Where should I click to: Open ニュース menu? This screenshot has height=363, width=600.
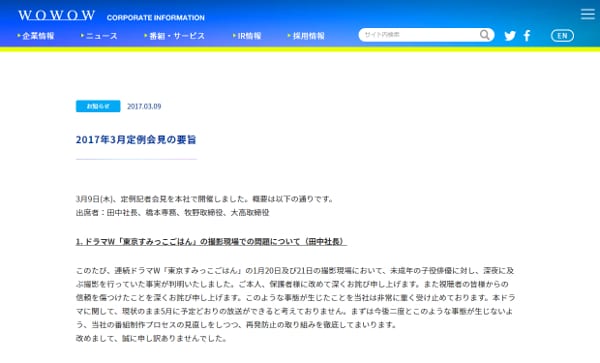coord(99,36)
